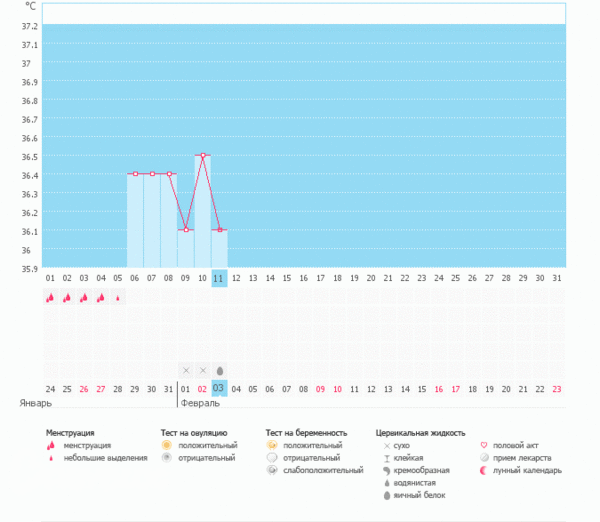Click the positive ovulation test legend icon
Viewport: 600px width, 522px height.
[168, 445]
